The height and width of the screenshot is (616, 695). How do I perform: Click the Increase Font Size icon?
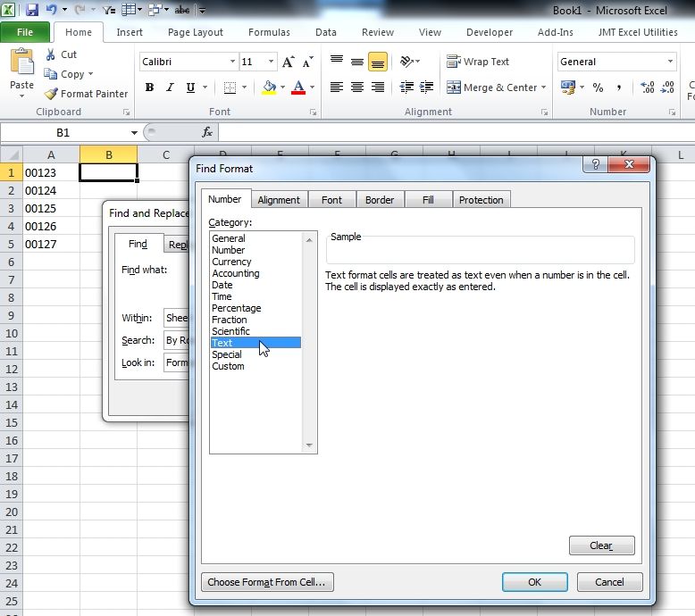pos(288,62)
